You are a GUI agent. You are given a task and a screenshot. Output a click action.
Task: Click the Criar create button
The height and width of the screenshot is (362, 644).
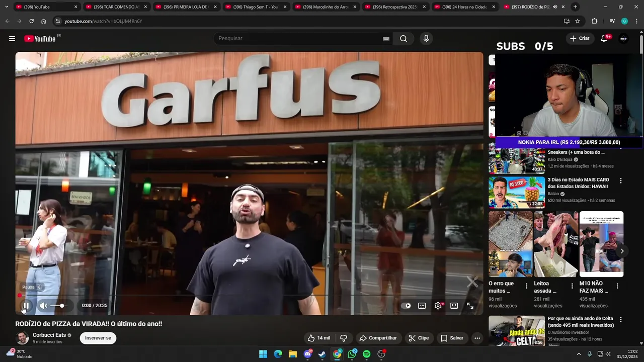click(x=580, y=39)
